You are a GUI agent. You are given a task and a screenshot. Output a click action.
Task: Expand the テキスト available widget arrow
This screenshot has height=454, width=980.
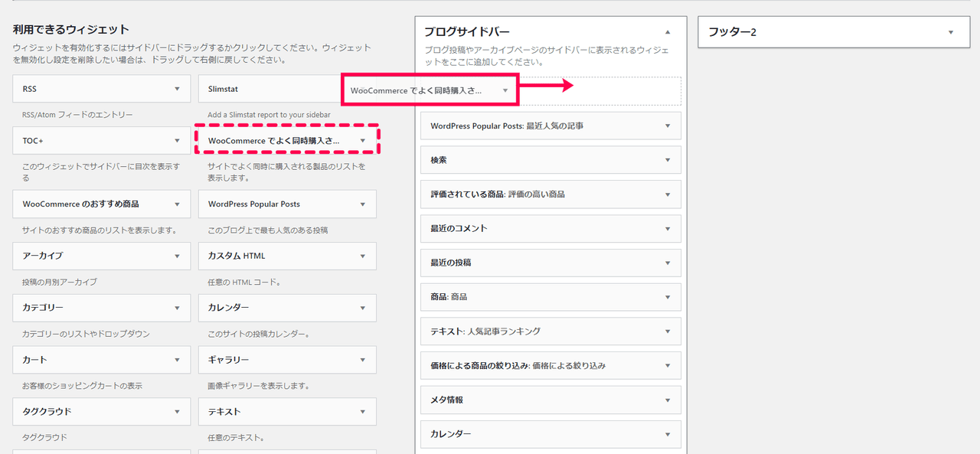[x=363, y=412]
